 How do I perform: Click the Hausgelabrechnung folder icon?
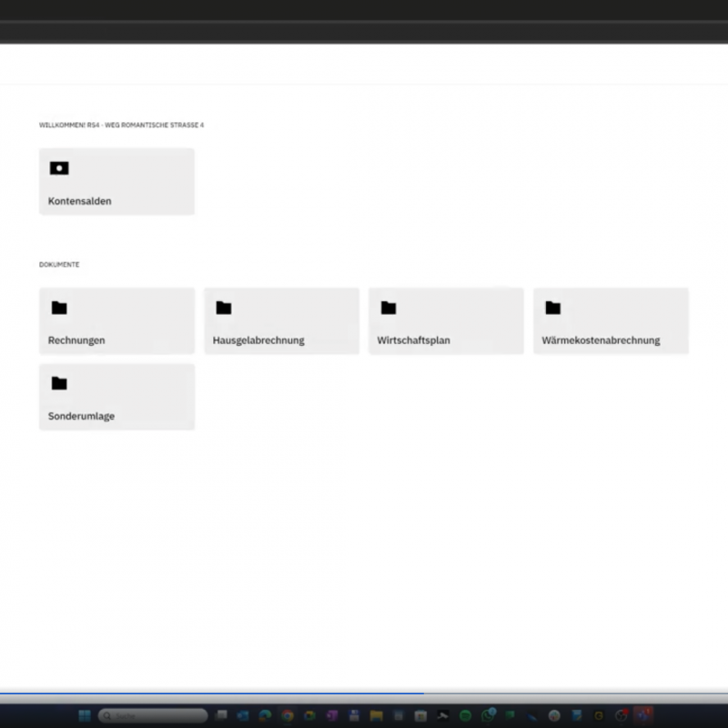(224, 308)
